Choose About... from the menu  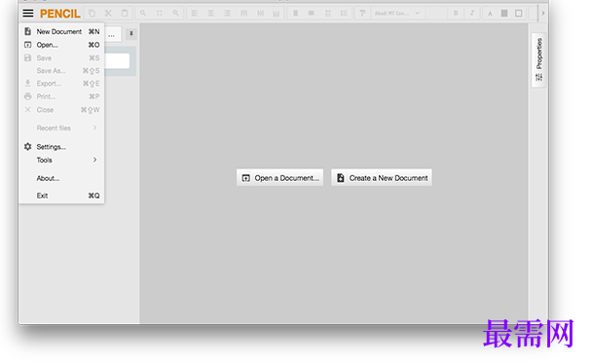tap(61, 178)
